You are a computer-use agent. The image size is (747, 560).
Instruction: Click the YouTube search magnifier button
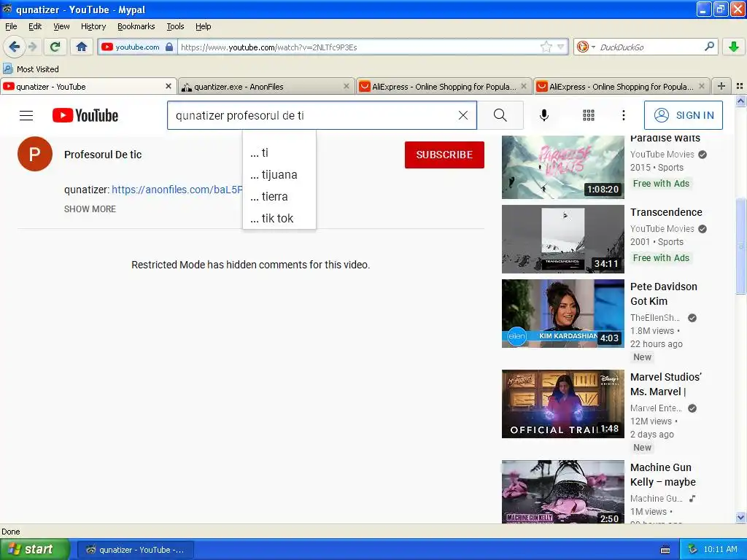(500, 115)
